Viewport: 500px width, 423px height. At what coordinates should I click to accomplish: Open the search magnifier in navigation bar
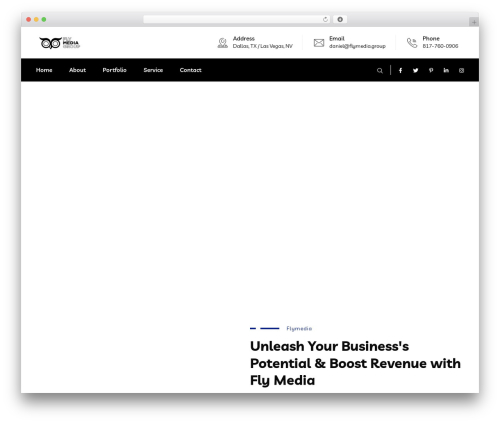point(380,70)
